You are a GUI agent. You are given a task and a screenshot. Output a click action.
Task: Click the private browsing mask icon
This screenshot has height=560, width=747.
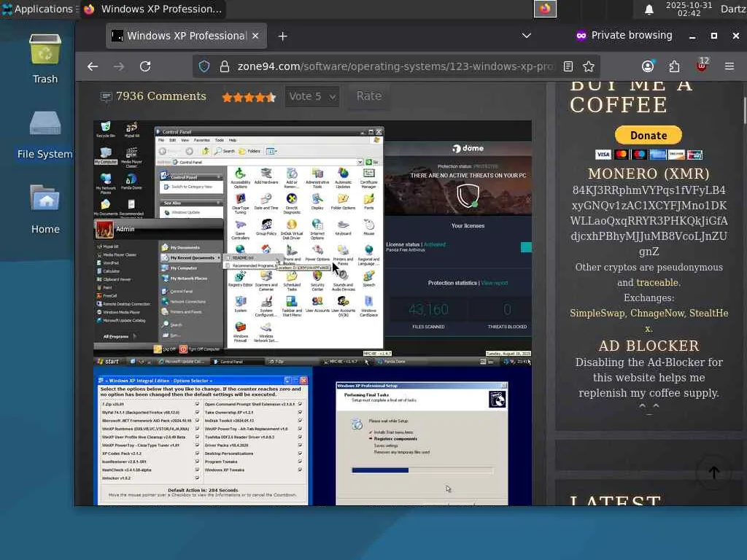click(581, 36)
